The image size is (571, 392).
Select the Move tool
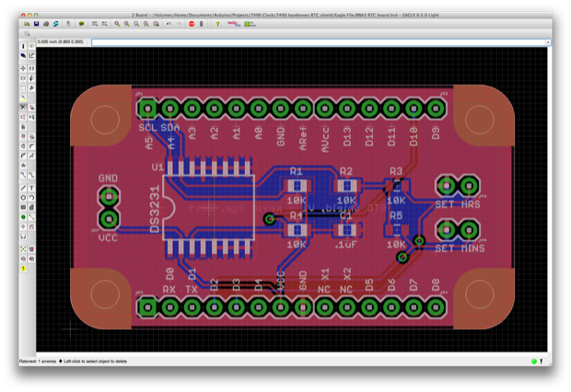[23, 68]
